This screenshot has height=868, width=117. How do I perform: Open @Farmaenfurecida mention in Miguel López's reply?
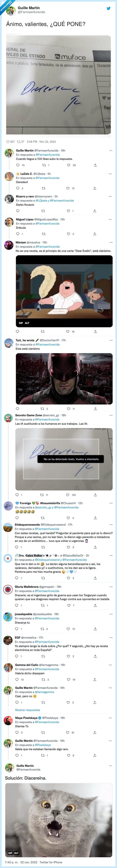tap(47, 224)
